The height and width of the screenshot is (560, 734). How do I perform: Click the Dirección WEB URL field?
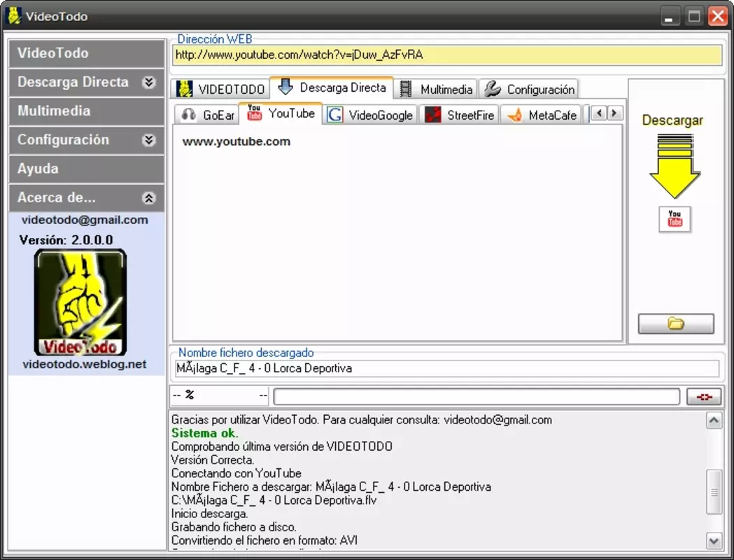447,55
